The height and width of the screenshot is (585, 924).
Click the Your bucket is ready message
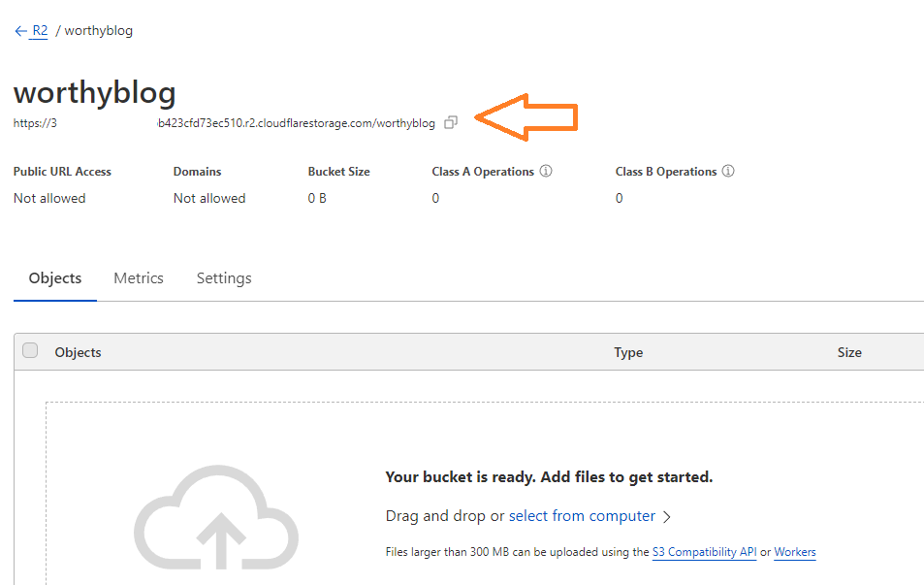[x=549, y=477]
